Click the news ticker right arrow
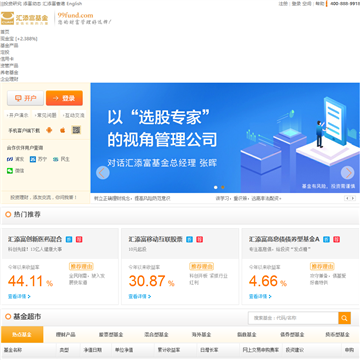Image resolution: width=360 pixels, height=360 pixels. 353,198
